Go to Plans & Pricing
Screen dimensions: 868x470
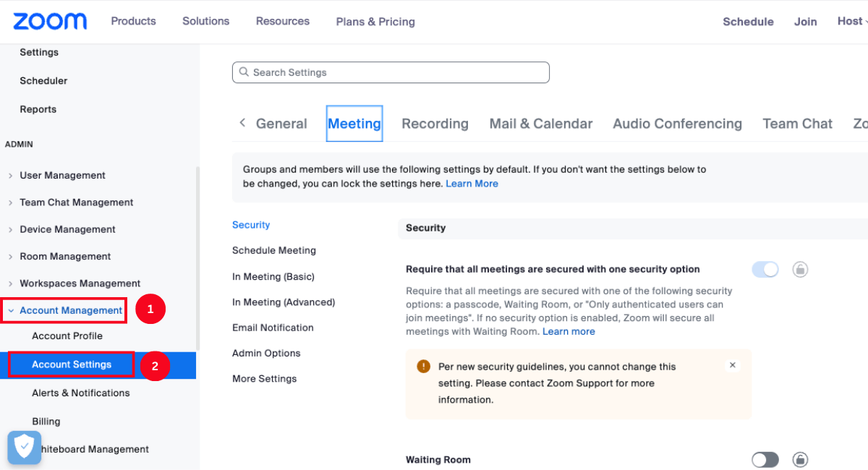[375, 22]
